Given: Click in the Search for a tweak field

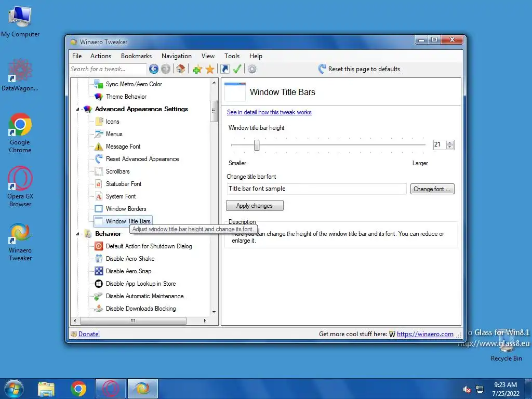Looking at the screenshot, I should [108, 69].
